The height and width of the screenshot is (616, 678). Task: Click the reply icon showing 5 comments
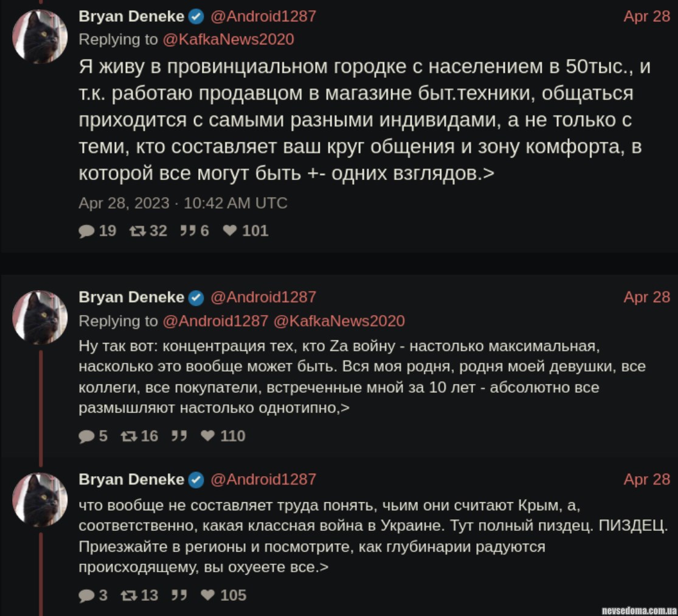88,436
